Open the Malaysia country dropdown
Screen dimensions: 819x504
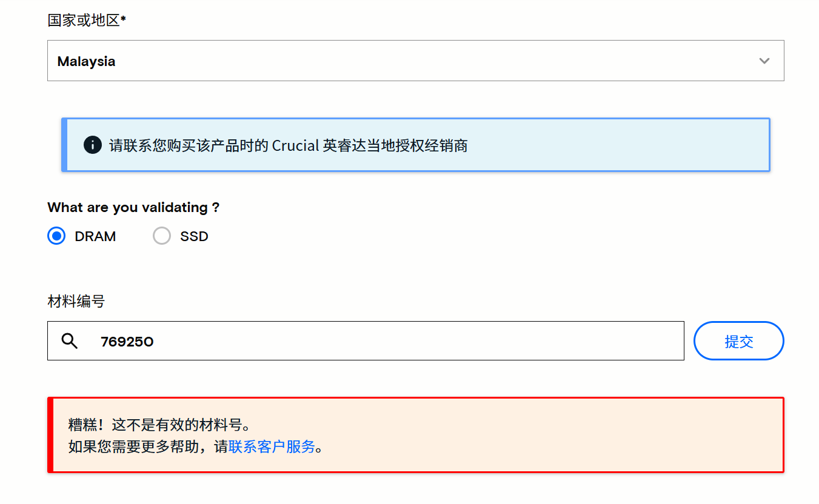(x=415, y=61)
